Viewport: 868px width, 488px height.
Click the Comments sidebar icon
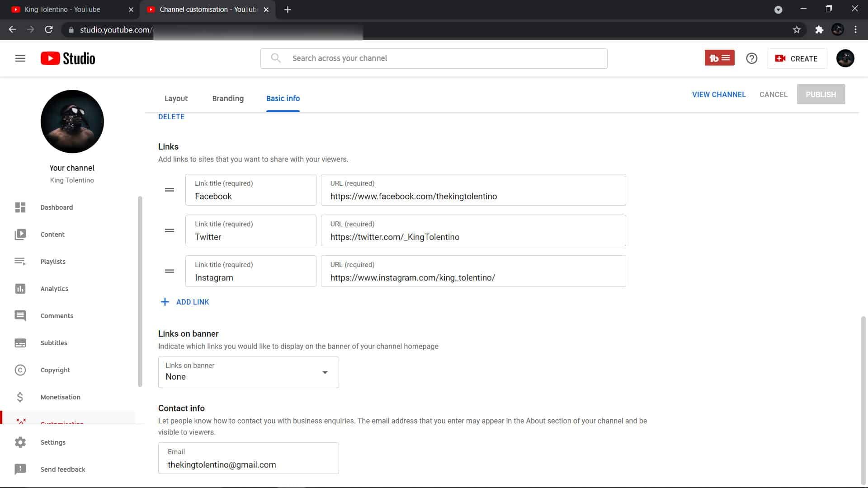tap(20, 315)
